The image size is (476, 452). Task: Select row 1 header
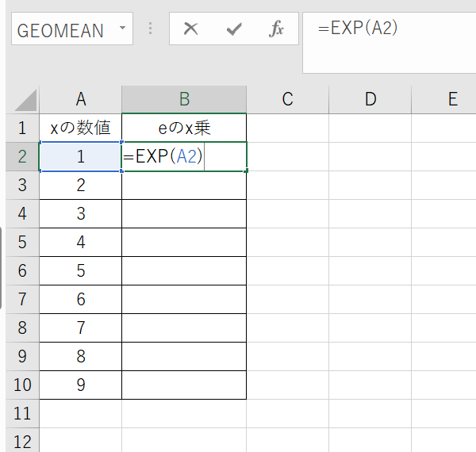21,128
